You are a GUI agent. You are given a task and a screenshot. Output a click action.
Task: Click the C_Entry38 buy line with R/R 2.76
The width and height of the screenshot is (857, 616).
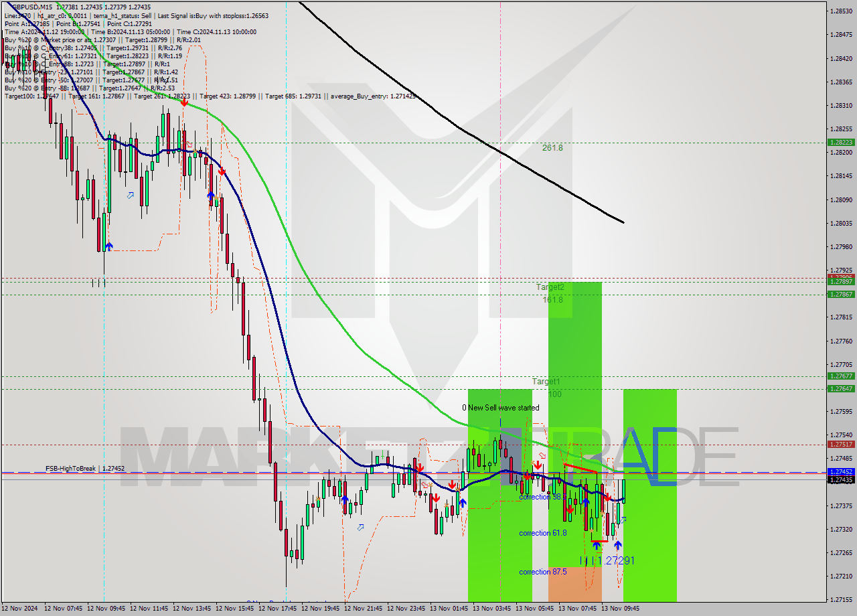[93, 48]
